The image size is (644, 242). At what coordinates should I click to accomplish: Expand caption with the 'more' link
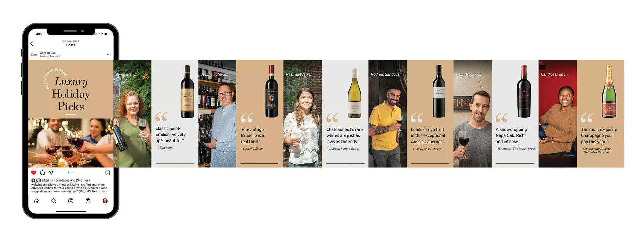click(x=104, y=191)
